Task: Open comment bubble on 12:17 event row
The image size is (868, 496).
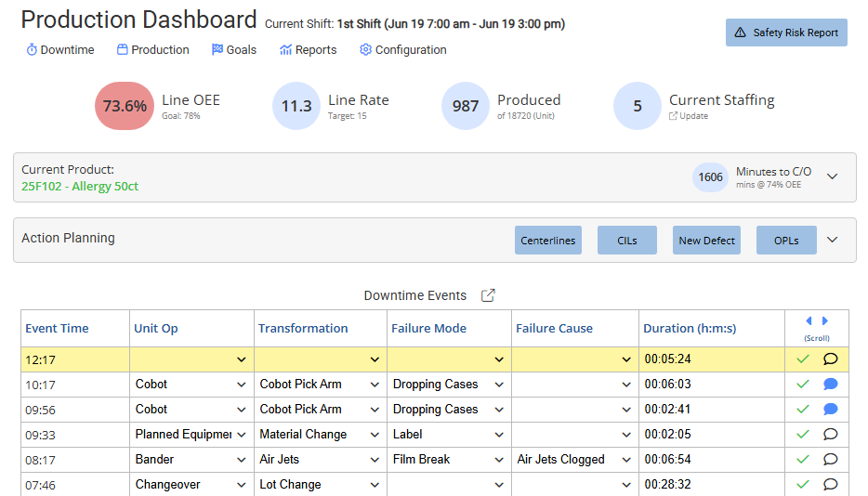Action: pyautogui.click(x=830, y=359)
